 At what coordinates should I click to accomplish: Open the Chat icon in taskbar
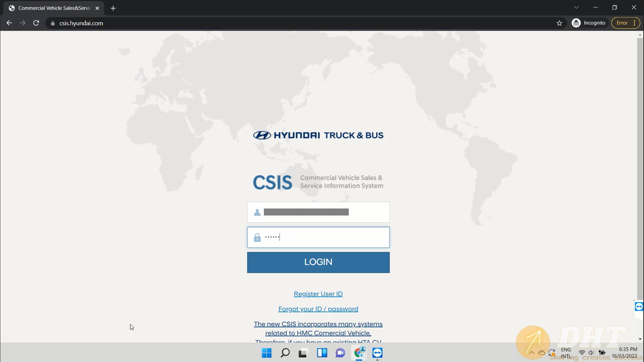[340, 353]
